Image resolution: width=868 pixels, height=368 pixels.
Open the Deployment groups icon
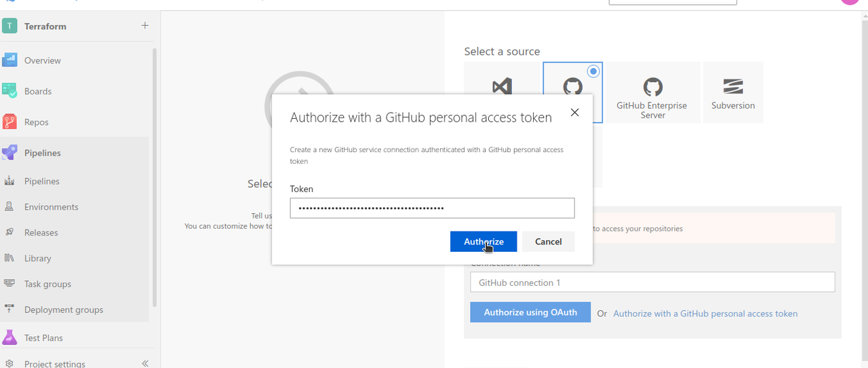tap(9, 310)
